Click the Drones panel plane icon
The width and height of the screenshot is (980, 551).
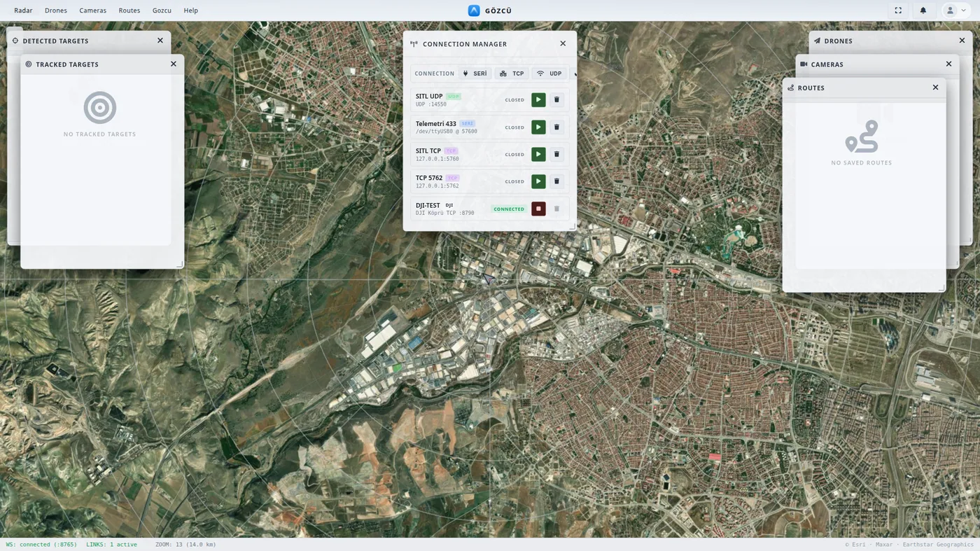(x=817, y=41)
